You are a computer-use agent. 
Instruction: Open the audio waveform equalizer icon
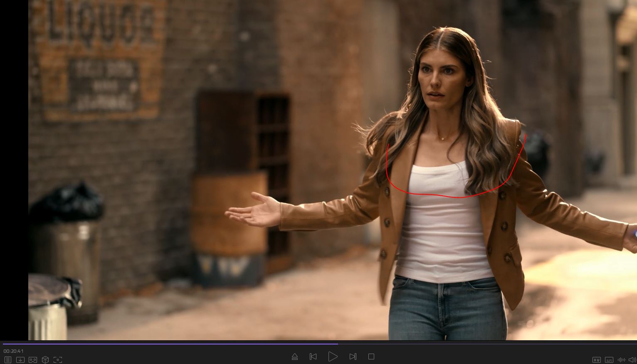pyautogui.click(x=621, y=360)
